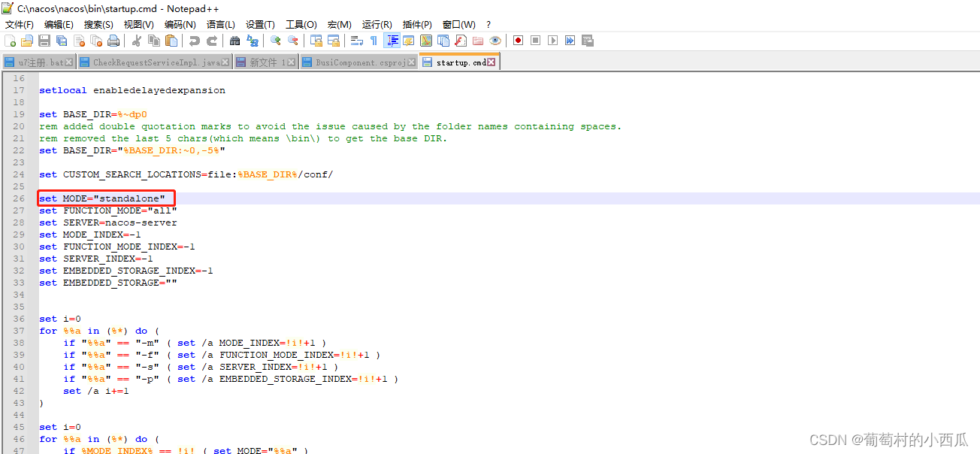This screenshot has height=454, width=980.
Task: Play back the recorded macro
Action: point(552,41)
